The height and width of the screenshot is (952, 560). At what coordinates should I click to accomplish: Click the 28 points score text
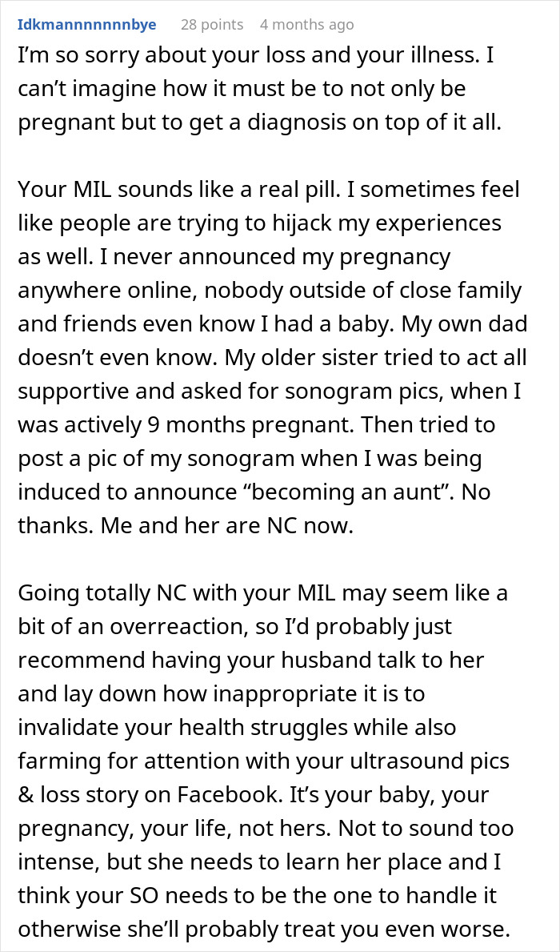point(212,25)
